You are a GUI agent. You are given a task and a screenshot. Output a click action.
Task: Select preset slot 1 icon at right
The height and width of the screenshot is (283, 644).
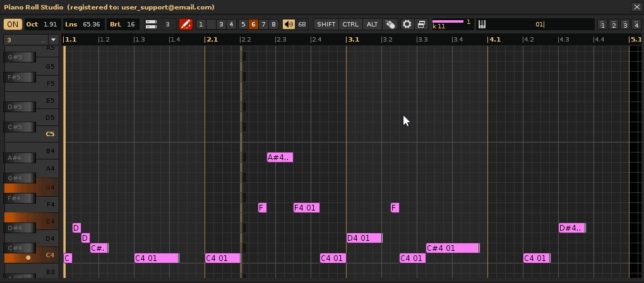point(602,25)
